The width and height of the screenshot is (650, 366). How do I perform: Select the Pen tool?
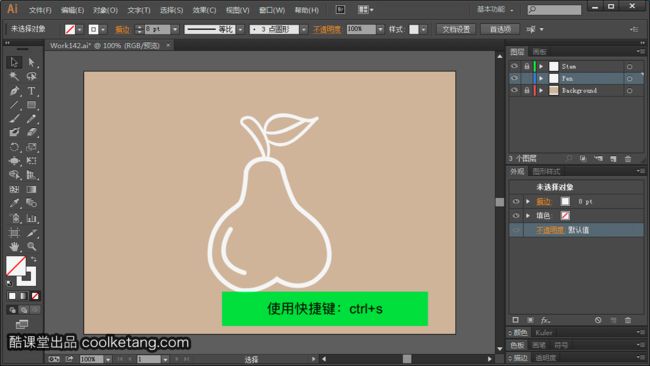(x=14, y=91)
